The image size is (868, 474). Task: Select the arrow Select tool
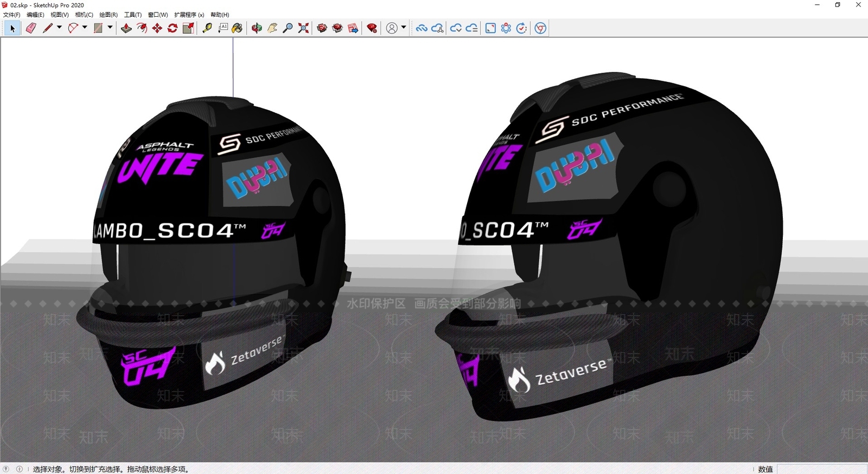12,28
